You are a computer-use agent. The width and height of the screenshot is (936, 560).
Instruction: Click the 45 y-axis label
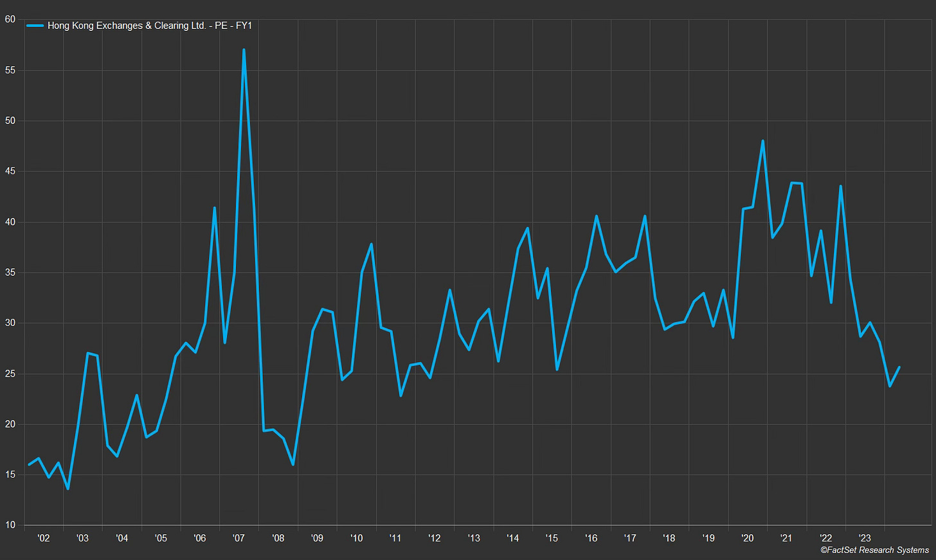(10, 172)
